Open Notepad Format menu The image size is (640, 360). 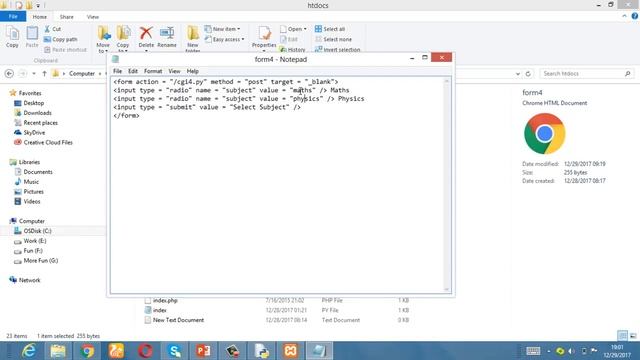click(x=153, y=71)
